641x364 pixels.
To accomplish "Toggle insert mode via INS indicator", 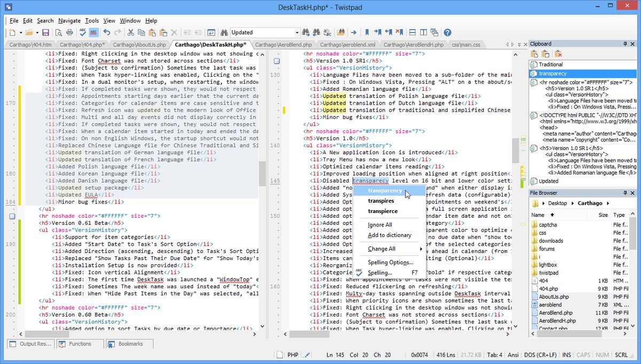I will coord(566,355).
